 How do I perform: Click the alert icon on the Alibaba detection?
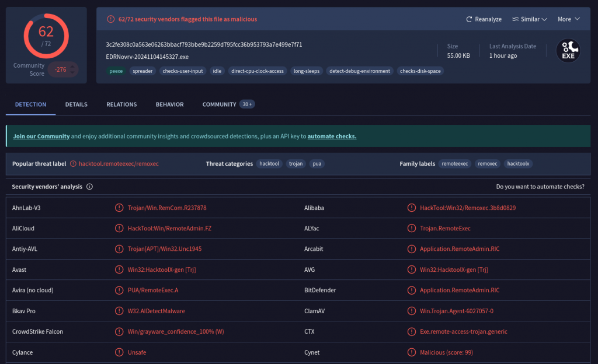412,208
